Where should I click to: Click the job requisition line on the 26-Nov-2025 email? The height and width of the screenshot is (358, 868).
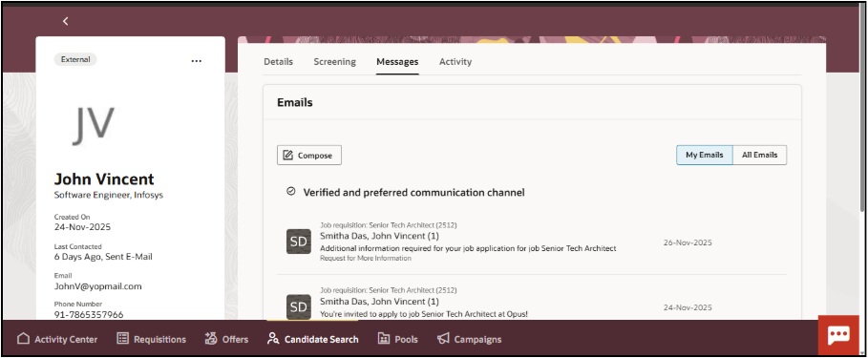pyautogui.click(x=389, y=225)
